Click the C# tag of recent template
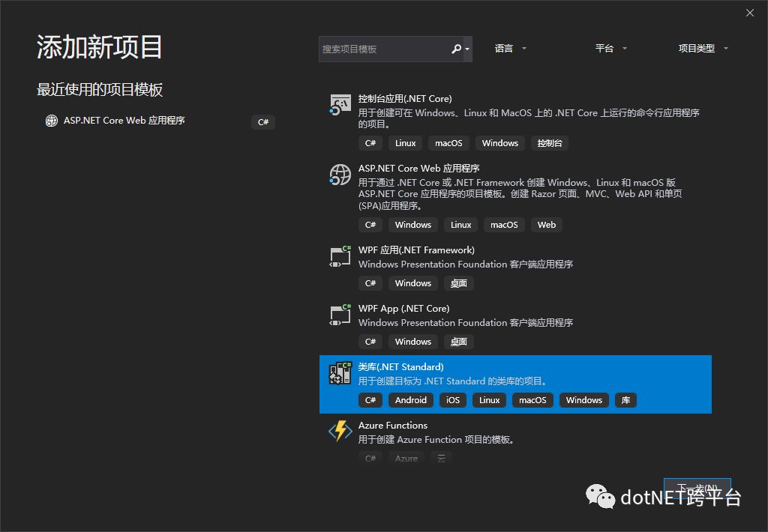The width and height of the screenshot is (768, 532). click(263, 122)
